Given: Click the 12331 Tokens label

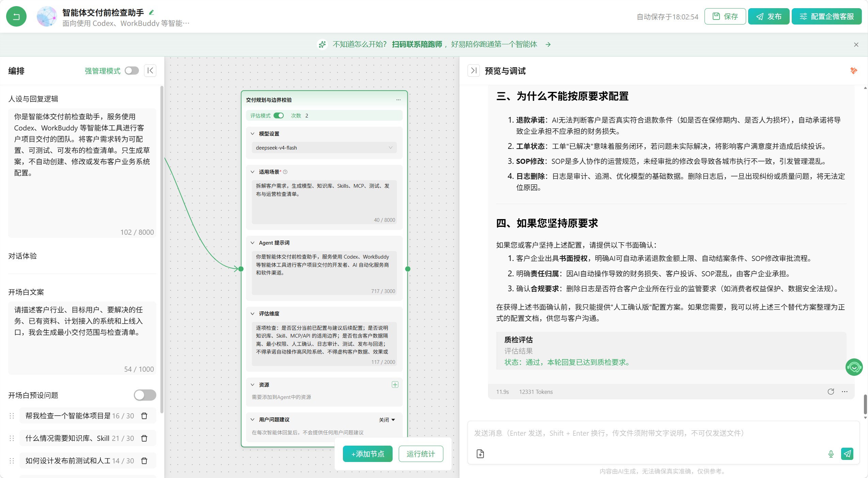Looking at the screenshot, I should tap(536, 392).
